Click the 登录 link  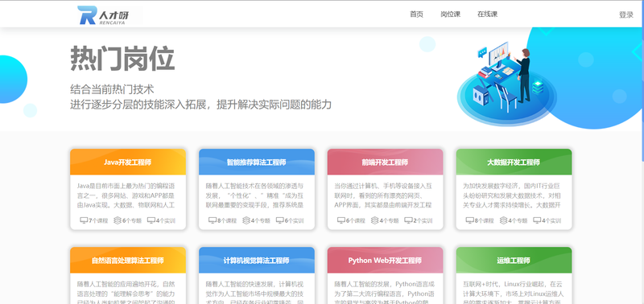coord(626,14)
